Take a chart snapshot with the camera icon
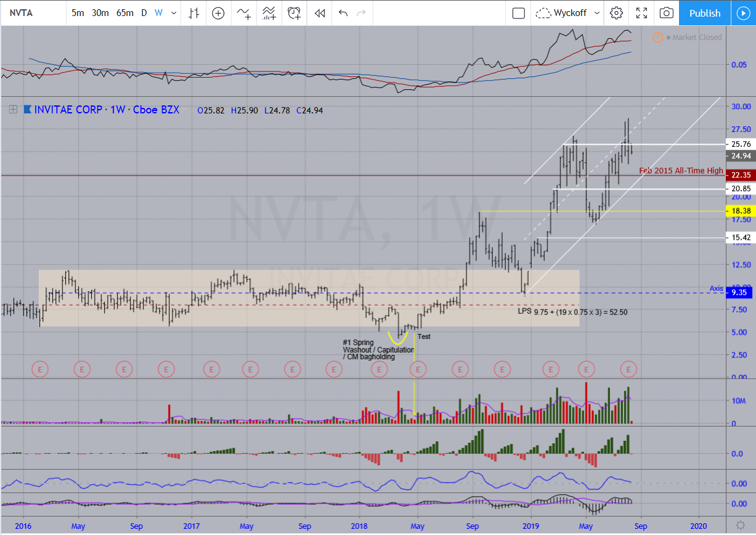 (666, 13)
